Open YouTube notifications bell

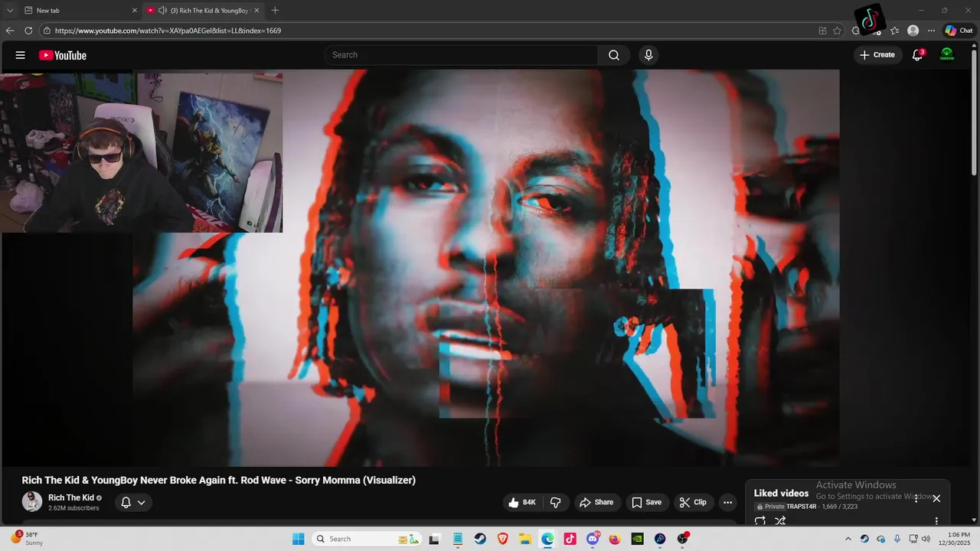pyautogui.click(x=917, y=54)
